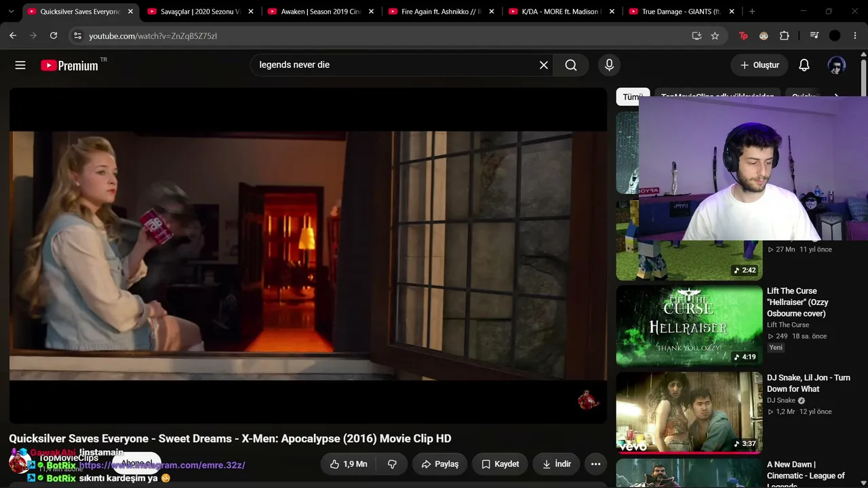The image size is (868, 488).
Task: Open the A New Dawn cinematic thumbnail
Action: [x=689, y=473]
